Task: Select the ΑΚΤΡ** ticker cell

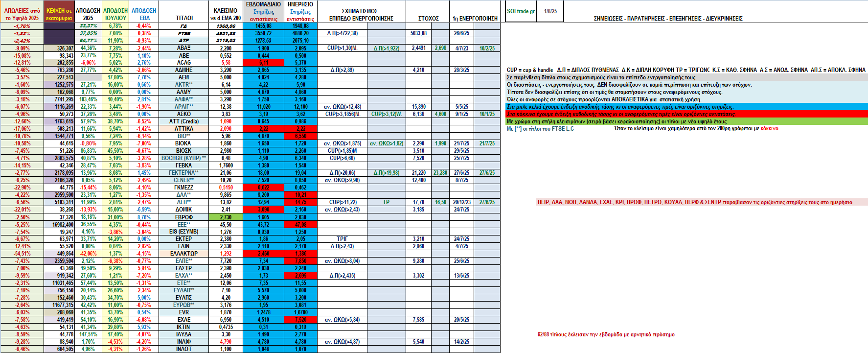Action: (184, 85)
